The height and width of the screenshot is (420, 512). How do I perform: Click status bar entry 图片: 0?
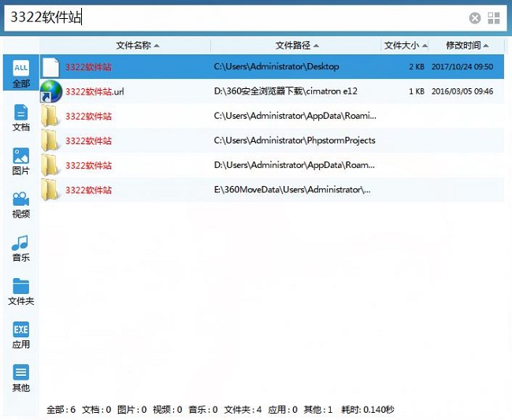click(132, 410)
